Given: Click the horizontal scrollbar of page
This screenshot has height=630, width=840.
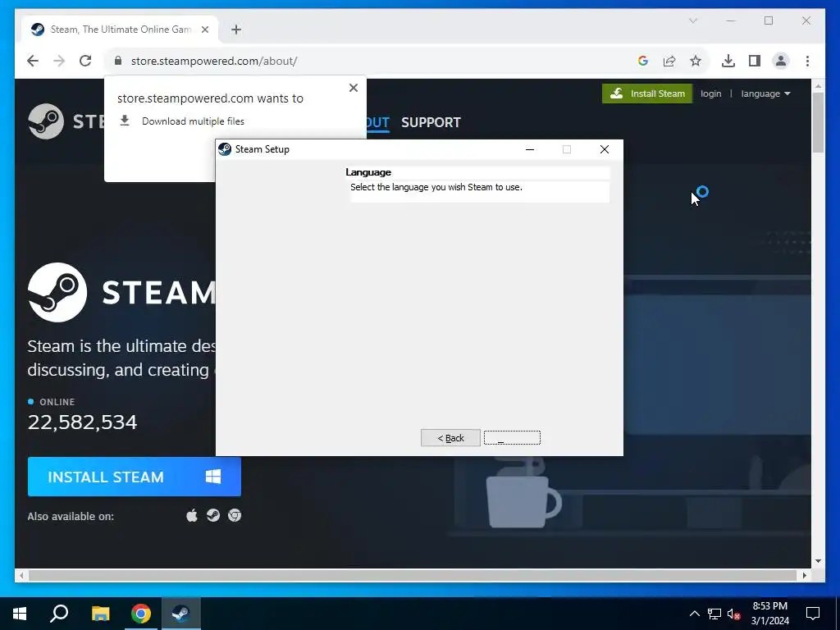Looking at the screenshot, I should coord(413,575).
